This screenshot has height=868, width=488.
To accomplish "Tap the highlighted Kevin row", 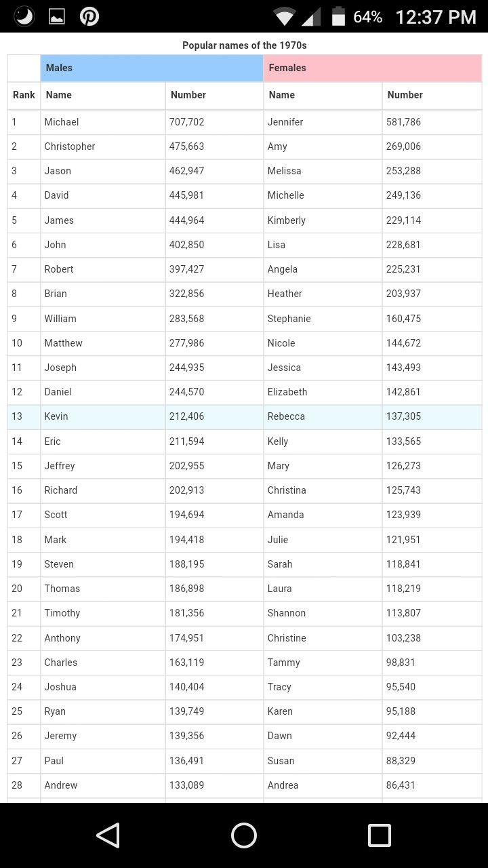I will pos(56,416).
